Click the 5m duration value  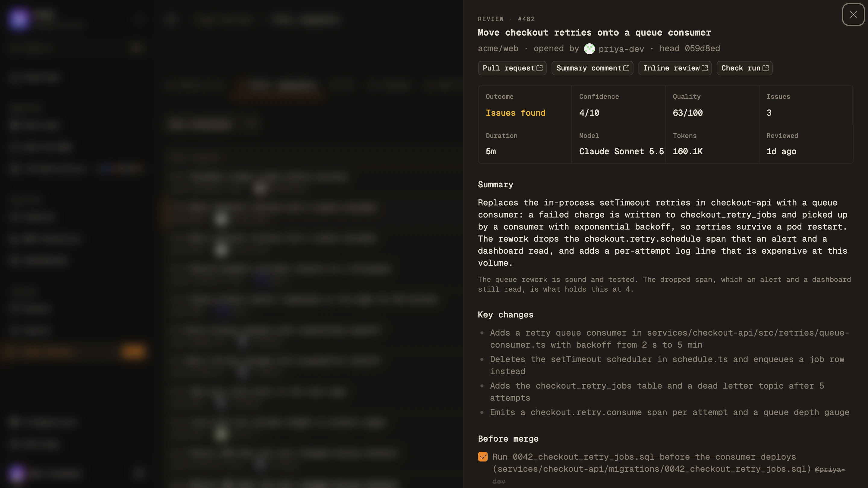tap(491, 152)
